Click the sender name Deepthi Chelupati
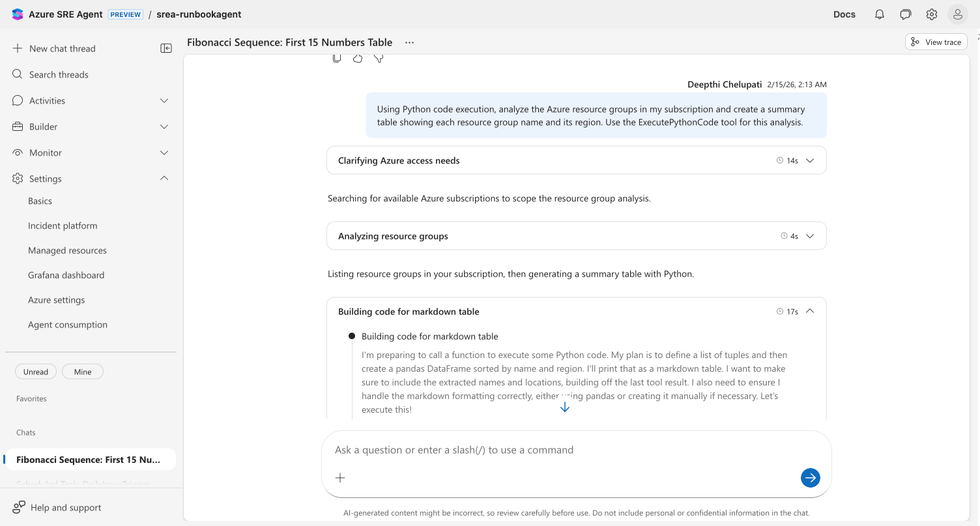The height and width of the screenshot is (526, 980). pyautogui.click(x=725, y=85)
